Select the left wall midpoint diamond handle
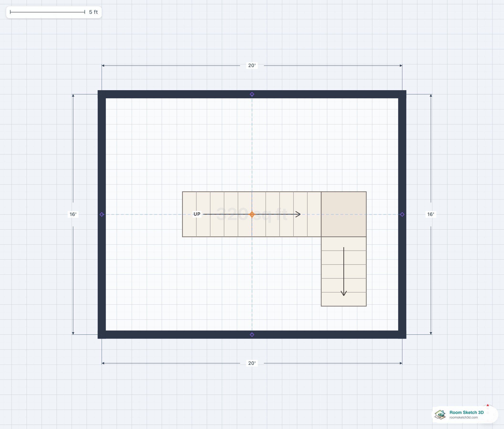This screenshot has width=504, height=429. (102, 214)
